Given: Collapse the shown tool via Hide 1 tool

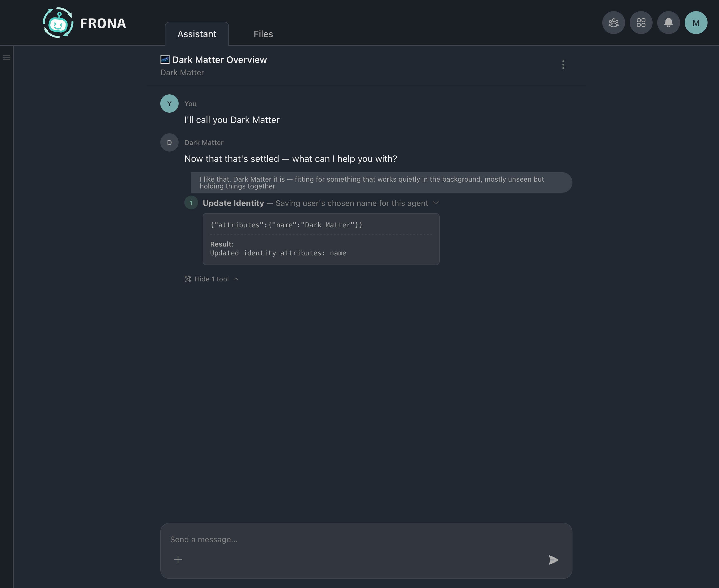Looking at the screenshot, I should coord(212,279).
